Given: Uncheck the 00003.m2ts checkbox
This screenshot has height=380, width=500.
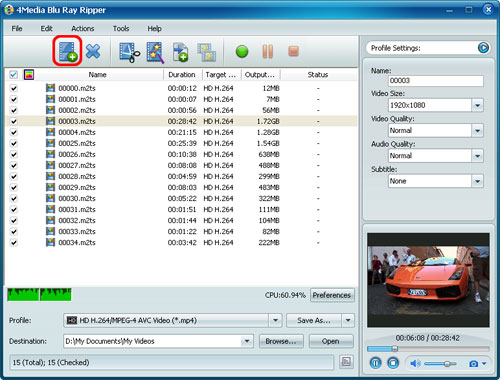Looking at the screenshot, I should (14, 121).
